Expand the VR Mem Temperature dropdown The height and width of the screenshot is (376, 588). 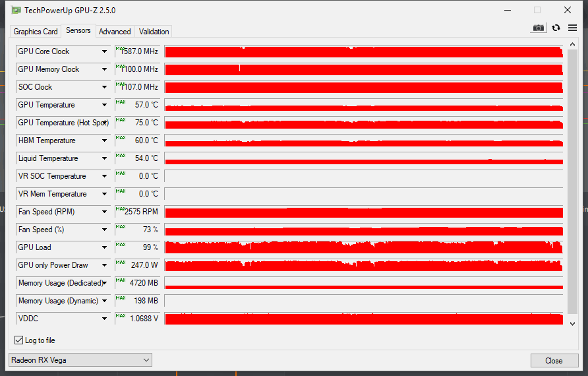[x=104, y=194]
